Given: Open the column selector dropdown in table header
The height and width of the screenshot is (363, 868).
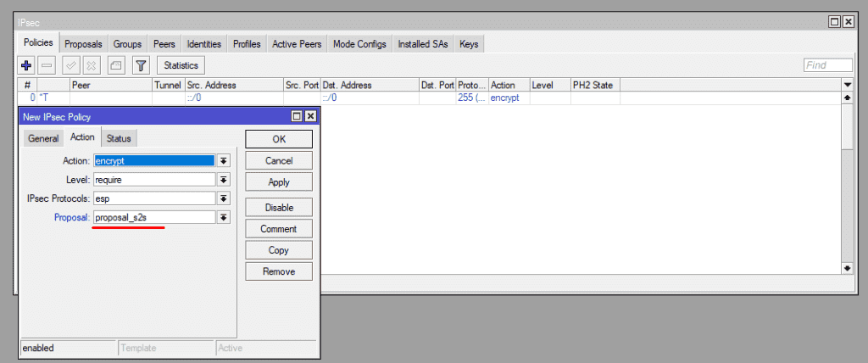Looking at the screenshot, I should pyautogui.click(x=847, y=86).
